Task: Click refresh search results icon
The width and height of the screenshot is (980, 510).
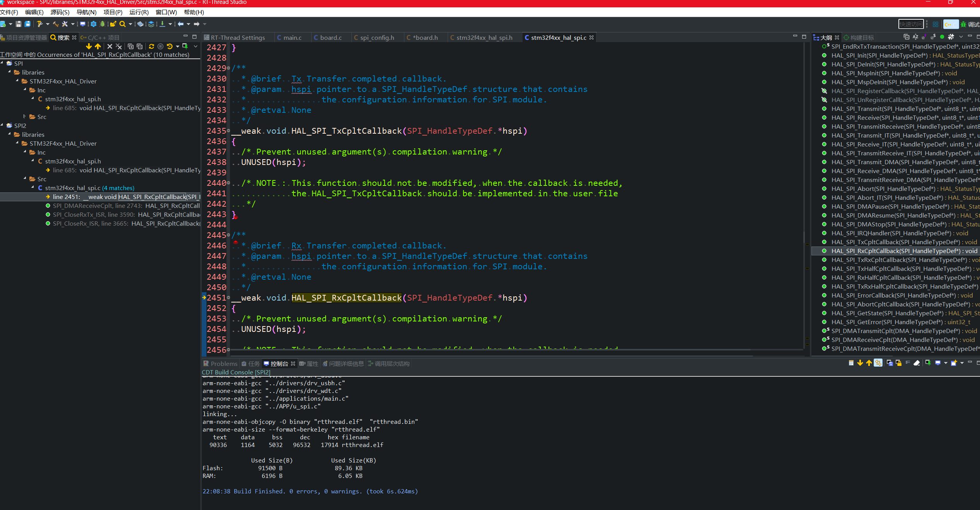Action: [x=152, y=46]
